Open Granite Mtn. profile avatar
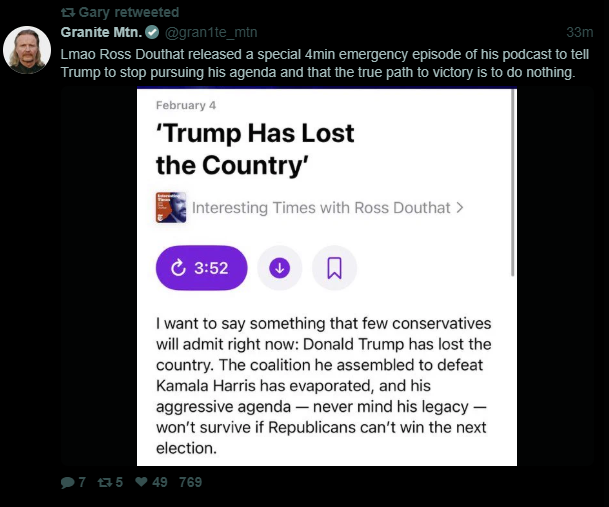The height and width of the screenshot is (507, 609). [27, 49]
